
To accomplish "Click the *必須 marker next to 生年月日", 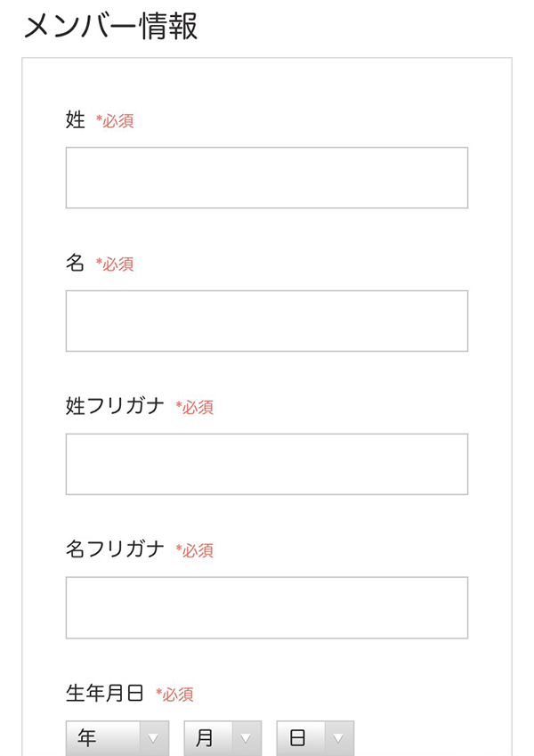I will 176,694.
